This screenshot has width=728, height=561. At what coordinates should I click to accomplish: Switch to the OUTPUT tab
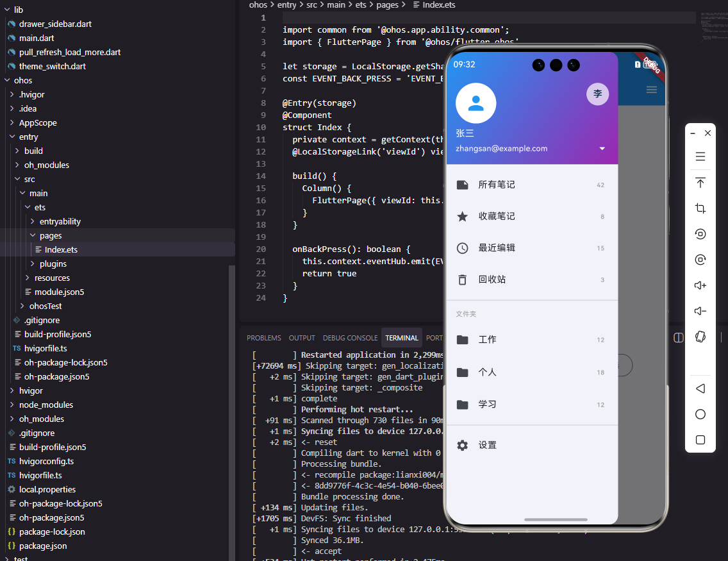click(302, 338)
